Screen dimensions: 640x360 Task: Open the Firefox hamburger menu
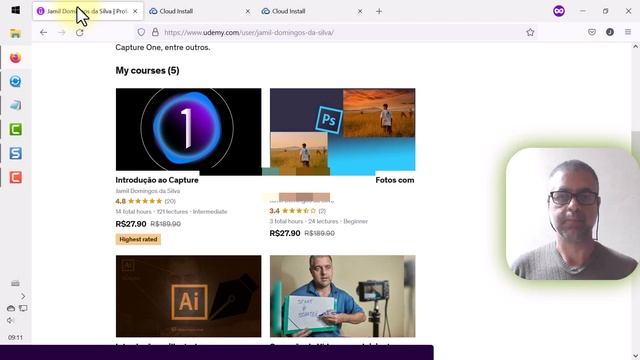tap(628, 32)
